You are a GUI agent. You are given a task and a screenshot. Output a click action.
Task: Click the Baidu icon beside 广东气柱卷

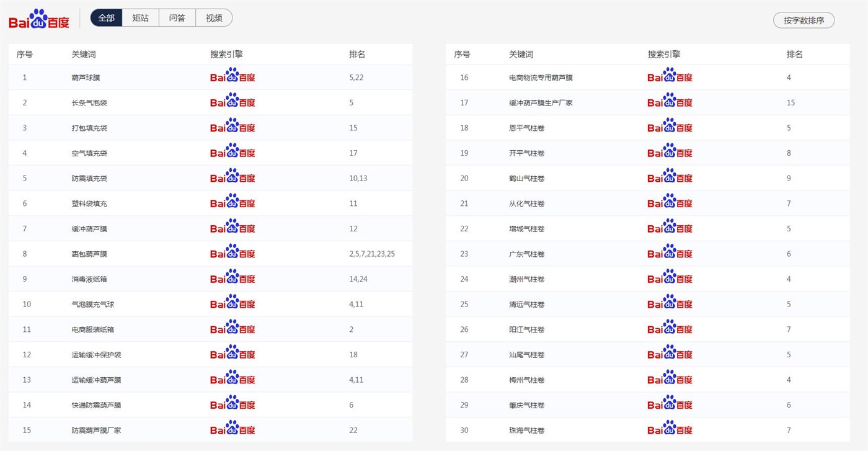[x=670, y=252]
